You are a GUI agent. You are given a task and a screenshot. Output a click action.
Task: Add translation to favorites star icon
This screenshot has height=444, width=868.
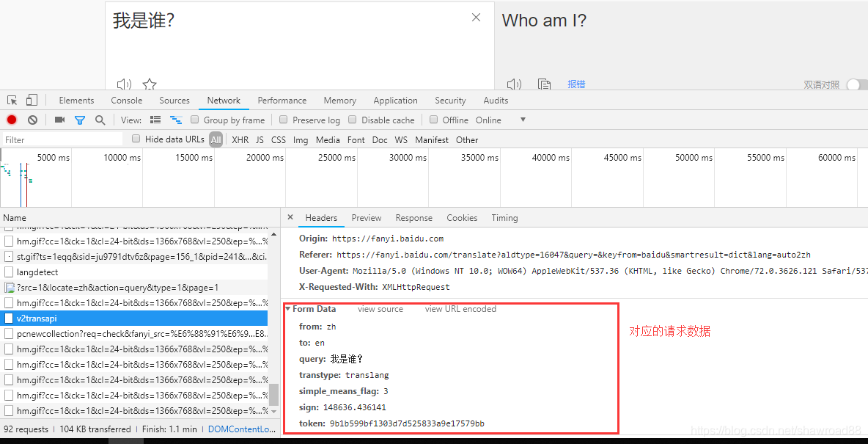click(150, 84)
